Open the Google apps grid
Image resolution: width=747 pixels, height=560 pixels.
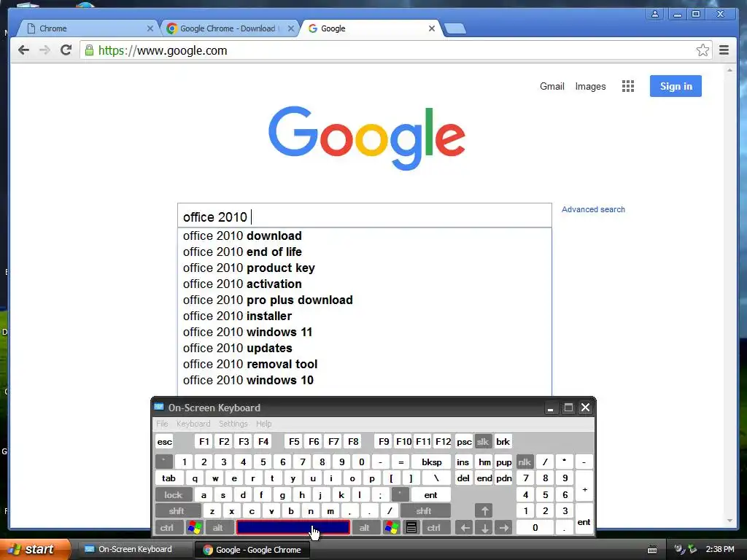point(628,86)
